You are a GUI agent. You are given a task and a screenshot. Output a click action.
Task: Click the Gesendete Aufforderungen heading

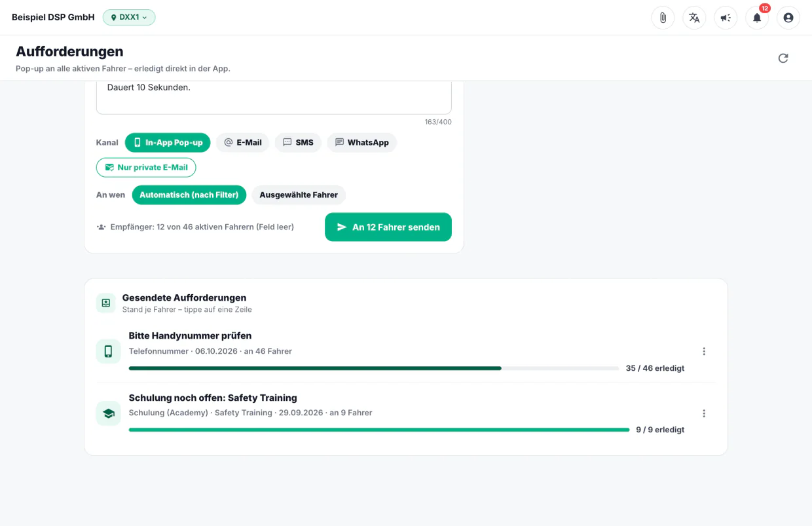[184, 297]
